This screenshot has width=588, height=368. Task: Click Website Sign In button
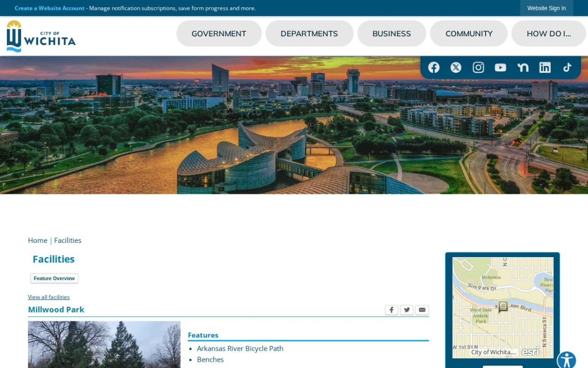pyautogui.click(x=546, y=8)
